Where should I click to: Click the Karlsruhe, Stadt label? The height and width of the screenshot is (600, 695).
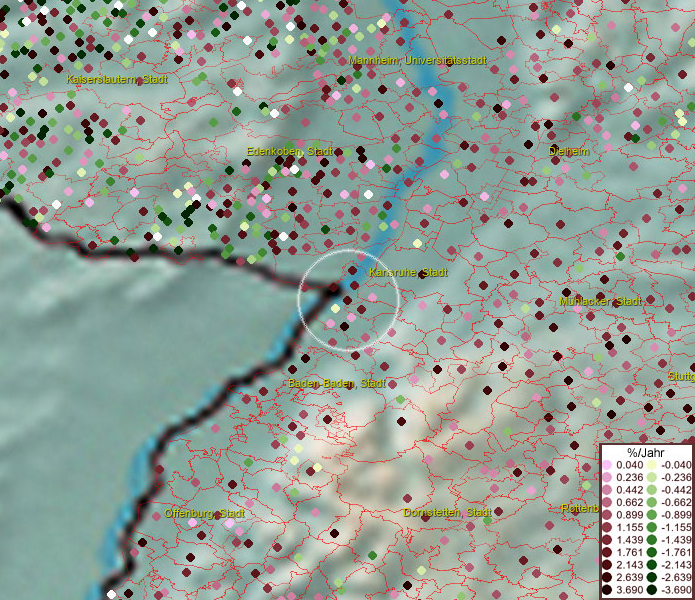coord(408,272)
